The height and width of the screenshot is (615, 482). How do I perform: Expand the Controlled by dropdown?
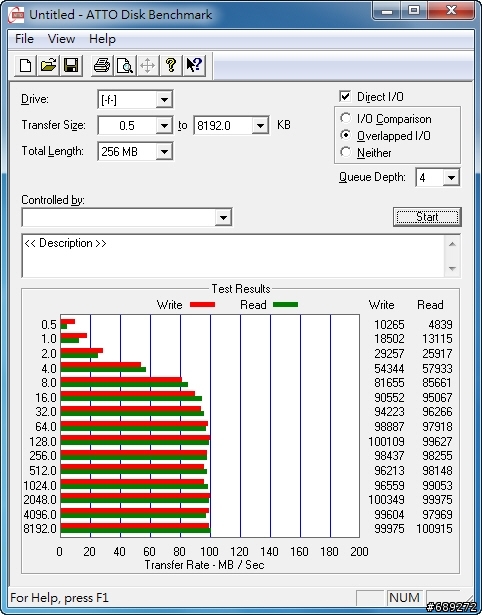223,217
